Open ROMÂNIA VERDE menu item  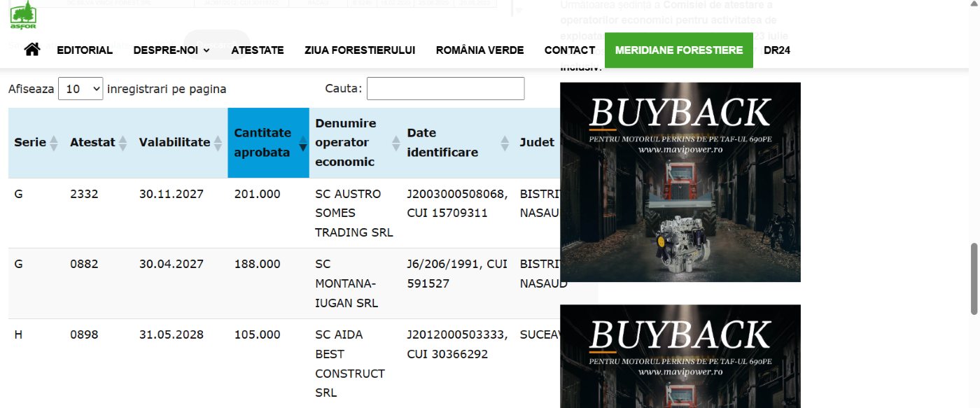[479, 50]
